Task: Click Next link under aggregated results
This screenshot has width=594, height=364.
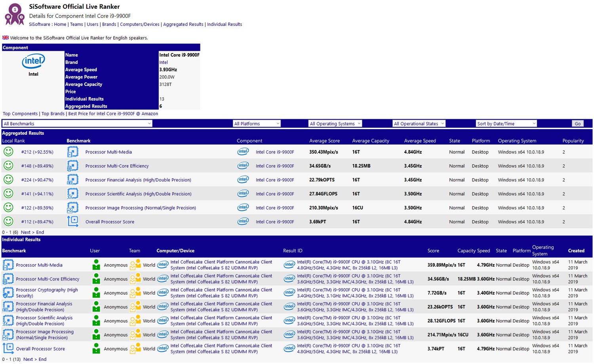Action: pos(26,233)
